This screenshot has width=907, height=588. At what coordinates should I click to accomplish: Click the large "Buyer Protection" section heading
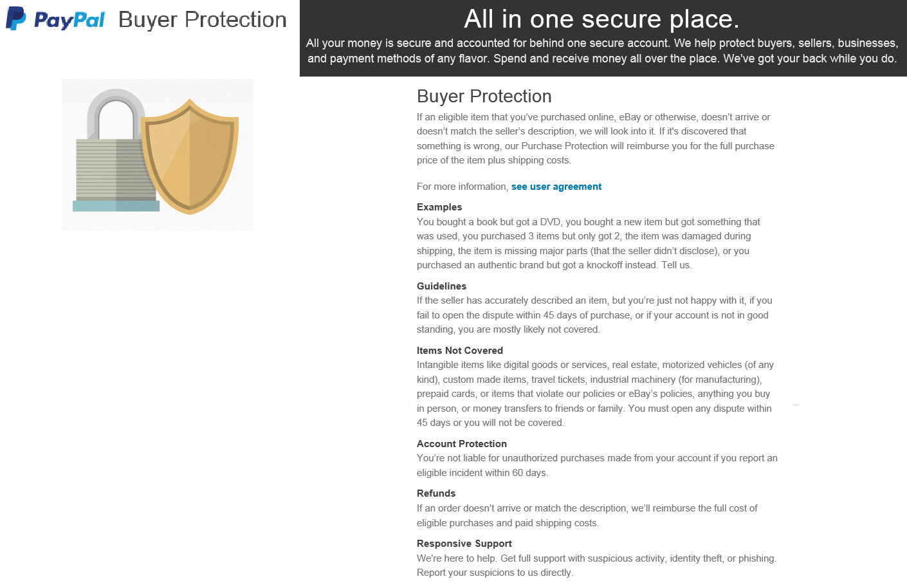pyautogui.click(x=484, y=96)
